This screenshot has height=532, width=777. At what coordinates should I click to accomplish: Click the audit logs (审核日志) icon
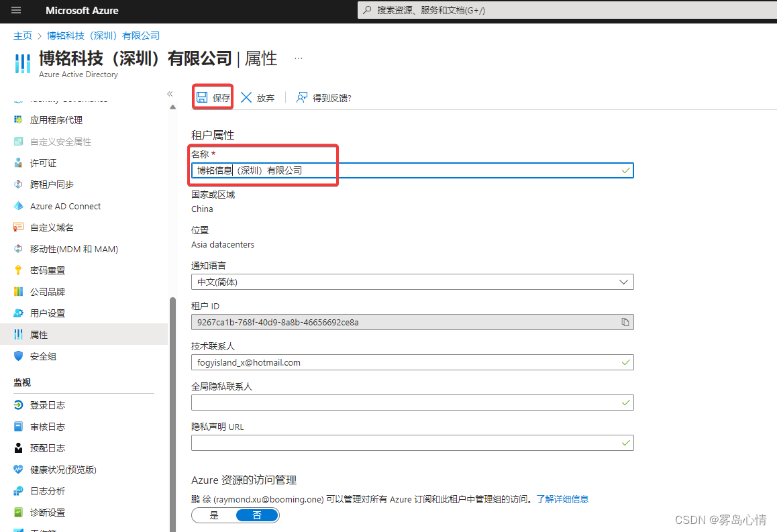pos(18,427)
